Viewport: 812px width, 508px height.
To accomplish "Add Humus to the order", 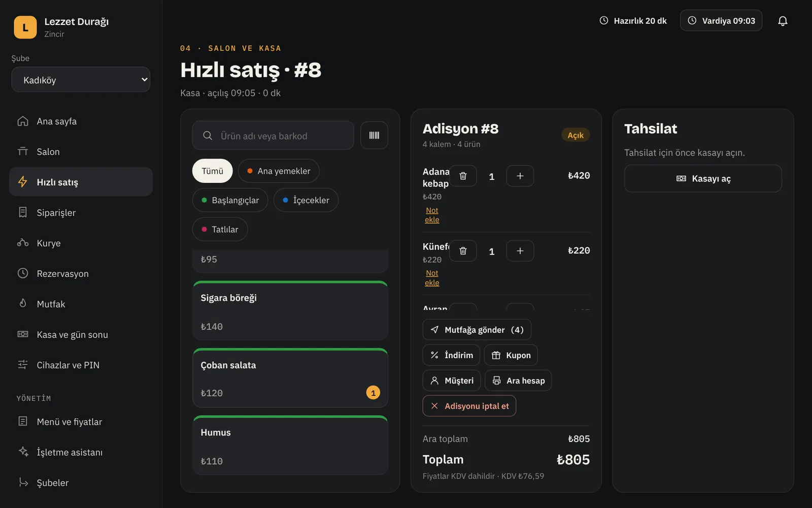I will pos(290,445).
